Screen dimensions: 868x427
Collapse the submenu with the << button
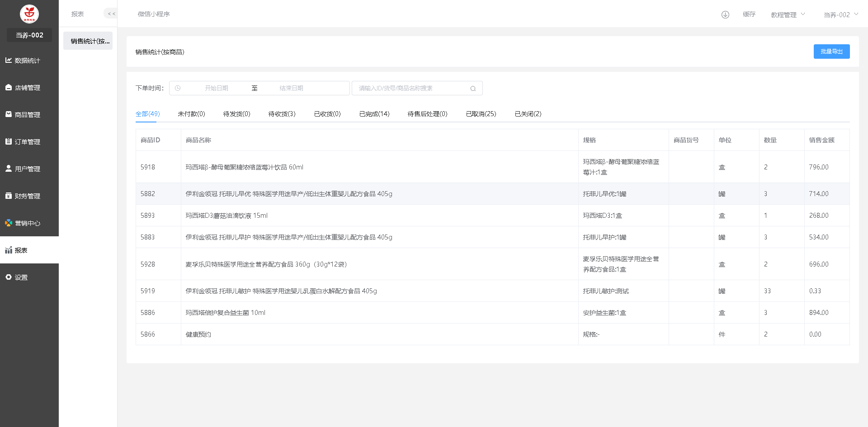click(x=111, y=14)
